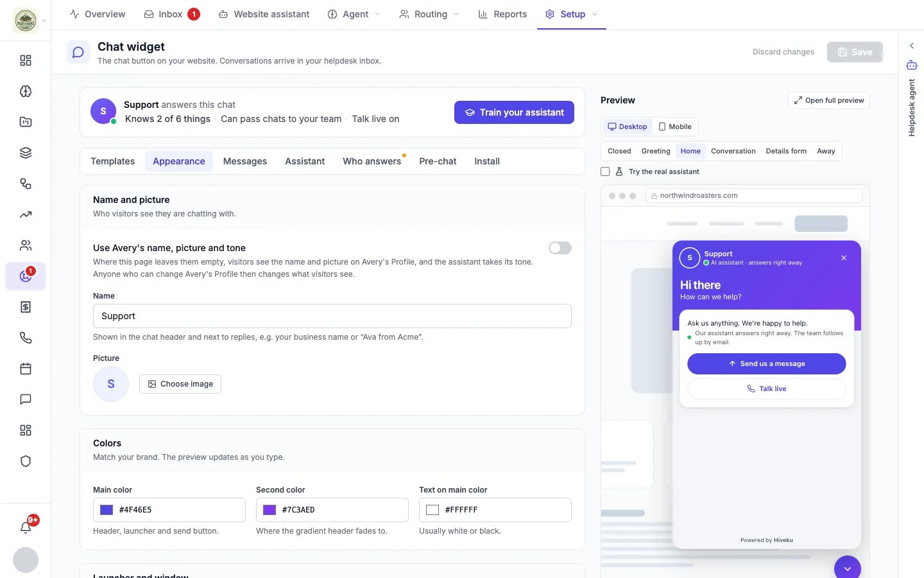This screenshot has height=578, width=924.
Task: Switch the preview to Desktop
Action: pos(627,127)
